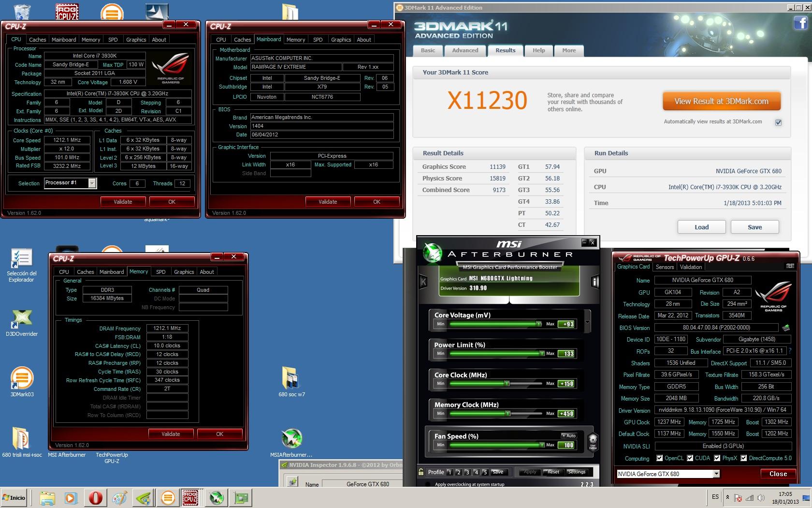Click the Kombustor K icon in Afterburner
The image size is (812, 508).
point(423,282)
